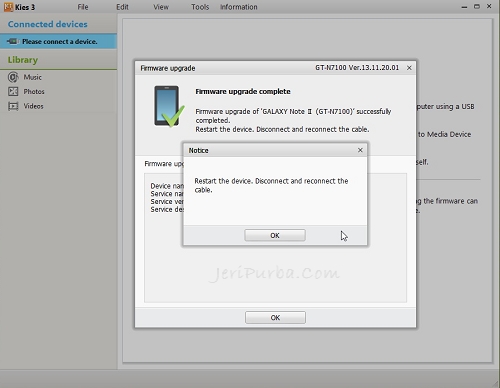Click the Notice dialog title bar
The width and height of the screenshot is (500, 388).
(x=275, y=150)
